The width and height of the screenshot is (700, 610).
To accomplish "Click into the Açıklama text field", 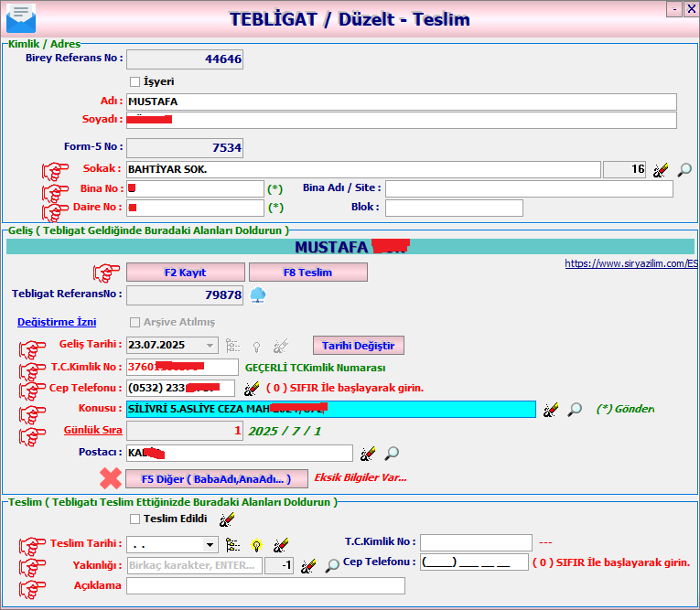I will 265,586.
